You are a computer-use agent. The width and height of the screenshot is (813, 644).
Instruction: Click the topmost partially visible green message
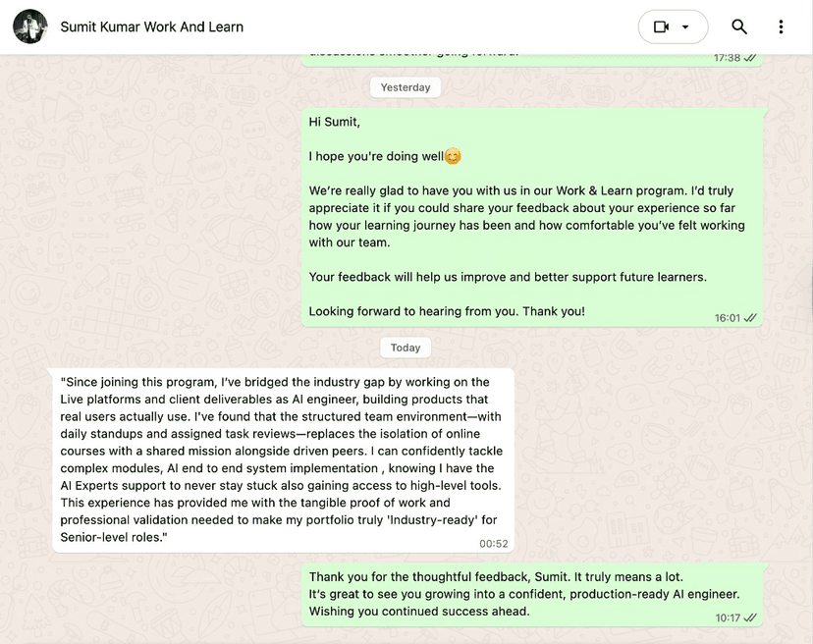pos(530,54)
